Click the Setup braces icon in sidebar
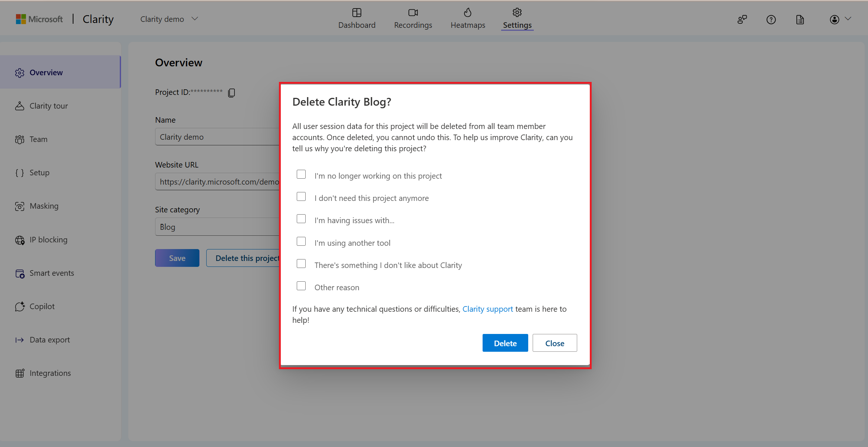Screen dimensions: 868x447 pos(20,173)
